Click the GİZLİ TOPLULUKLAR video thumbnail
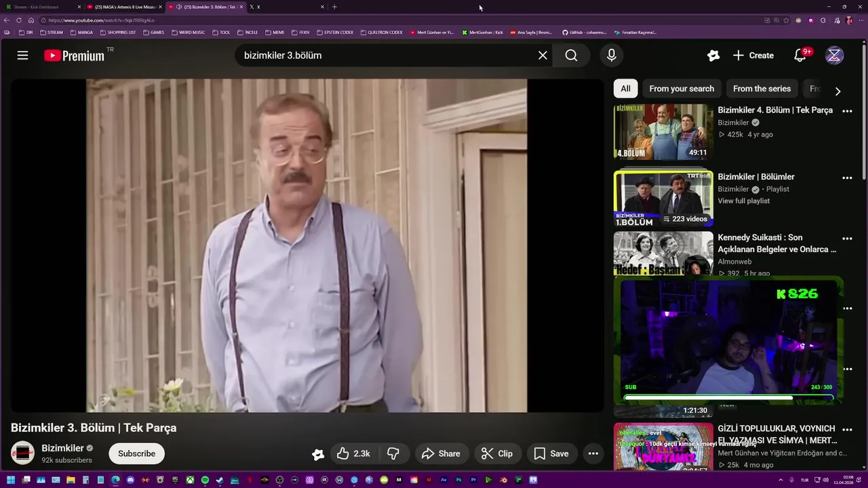 click(663, 447)
